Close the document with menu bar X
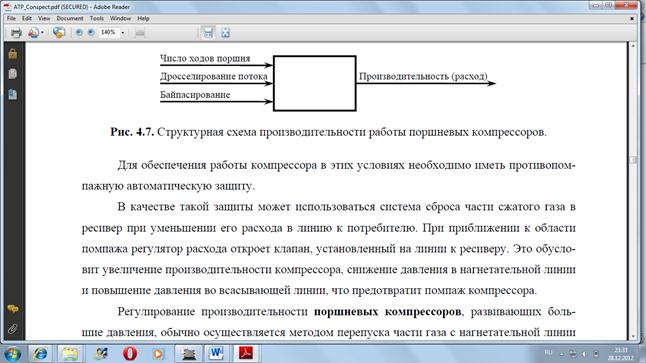646x363 pixels. pos(632,19)
